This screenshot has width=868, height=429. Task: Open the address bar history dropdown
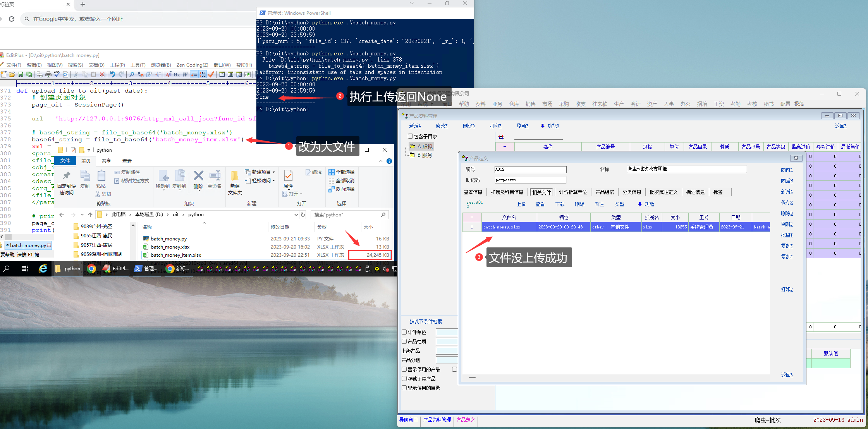(296, 214)
